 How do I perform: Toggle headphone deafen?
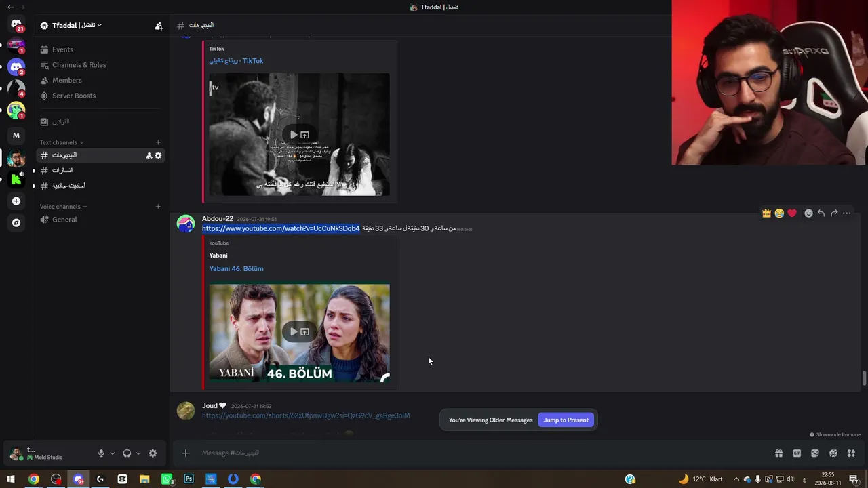(x=127, y=453)
